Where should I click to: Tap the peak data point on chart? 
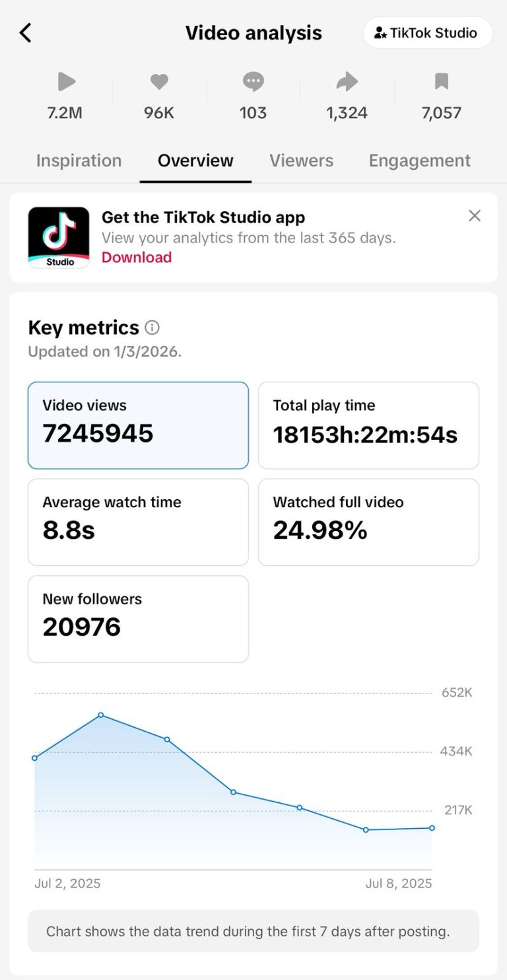click(101, 715)
